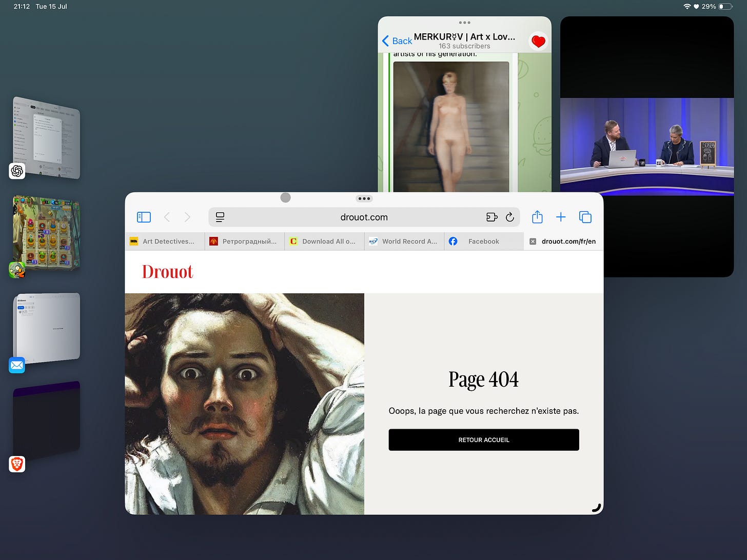
Task: Grab the Safari window corner resize handle
Action: [596, 508]
